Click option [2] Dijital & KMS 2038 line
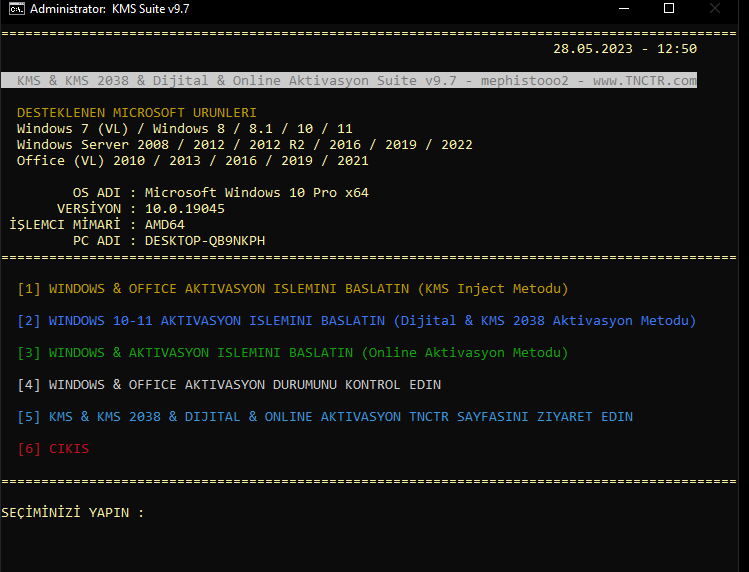The image size is (749, 572). coord(356,321)
